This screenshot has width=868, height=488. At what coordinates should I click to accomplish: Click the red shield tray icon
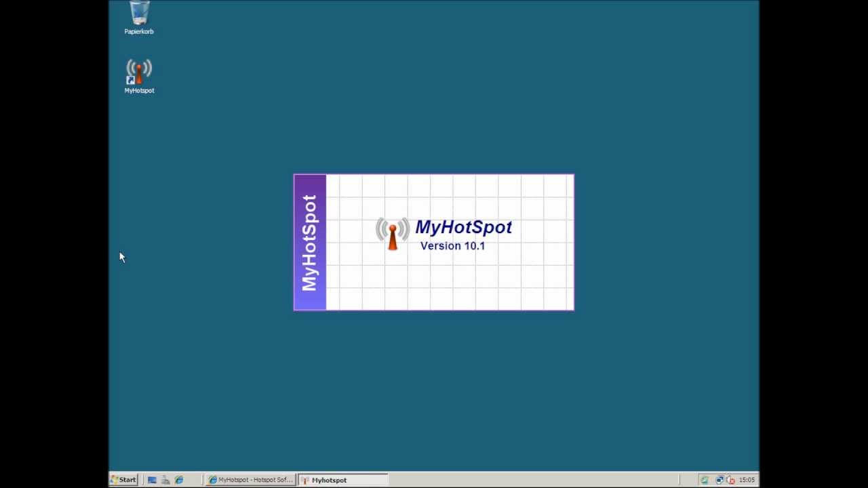(x=730, y=480)
